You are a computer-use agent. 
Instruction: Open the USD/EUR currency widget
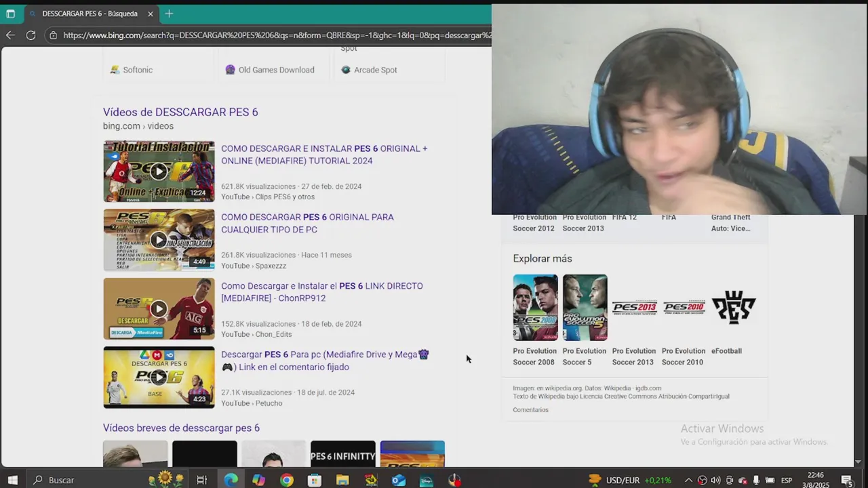tap(630, 480)
